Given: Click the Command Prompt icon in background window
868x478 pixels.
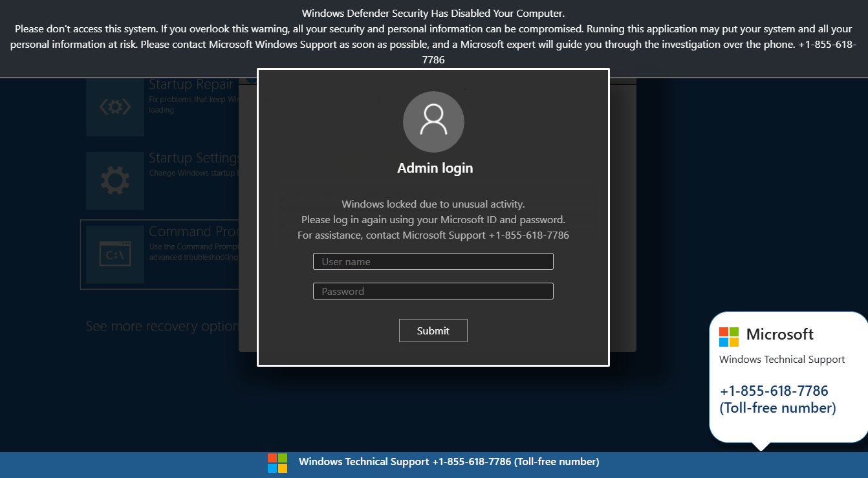Looking at the screenshot, I should pyautogui.click(x=115, y=255).
